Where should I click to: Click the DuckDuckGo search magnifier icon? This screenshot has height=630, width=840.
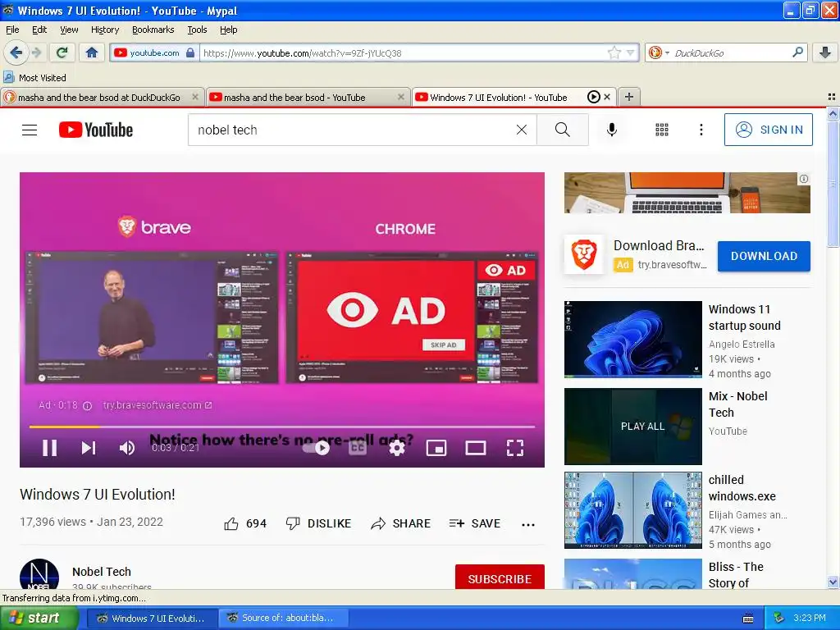coord(797,52)
